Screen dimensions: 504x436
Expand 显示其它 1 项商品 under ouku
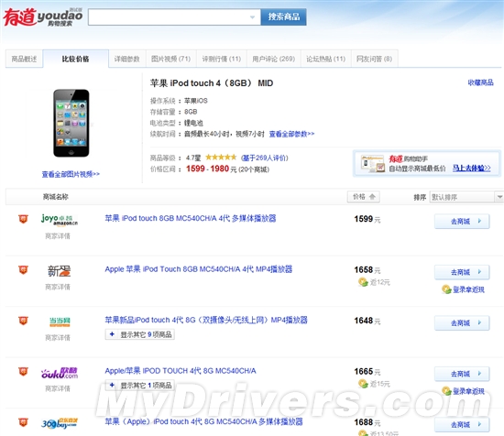coord(140,386)
